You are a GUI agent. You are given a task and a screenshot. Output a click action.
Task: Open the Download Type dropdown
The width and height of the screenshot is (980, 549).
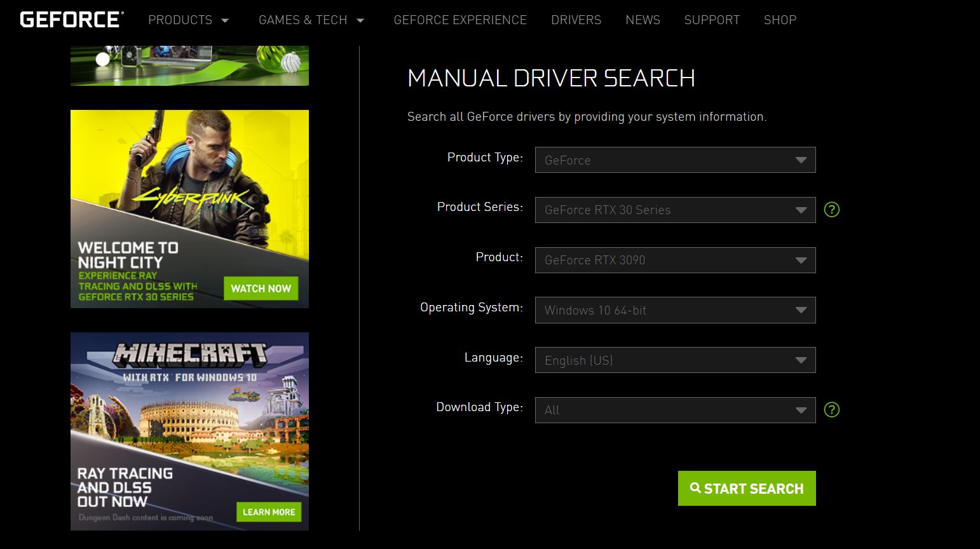click(x=675, y=410)
